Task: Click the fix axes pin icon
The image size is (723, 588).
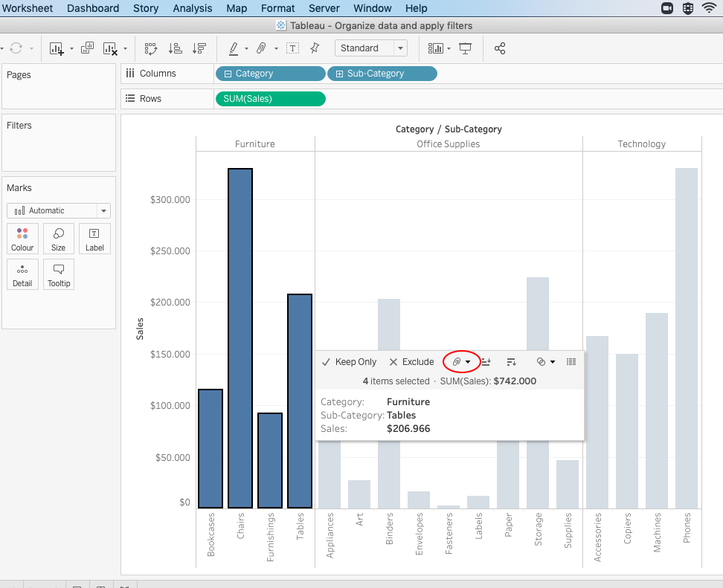Action: (x=315, y=48)
